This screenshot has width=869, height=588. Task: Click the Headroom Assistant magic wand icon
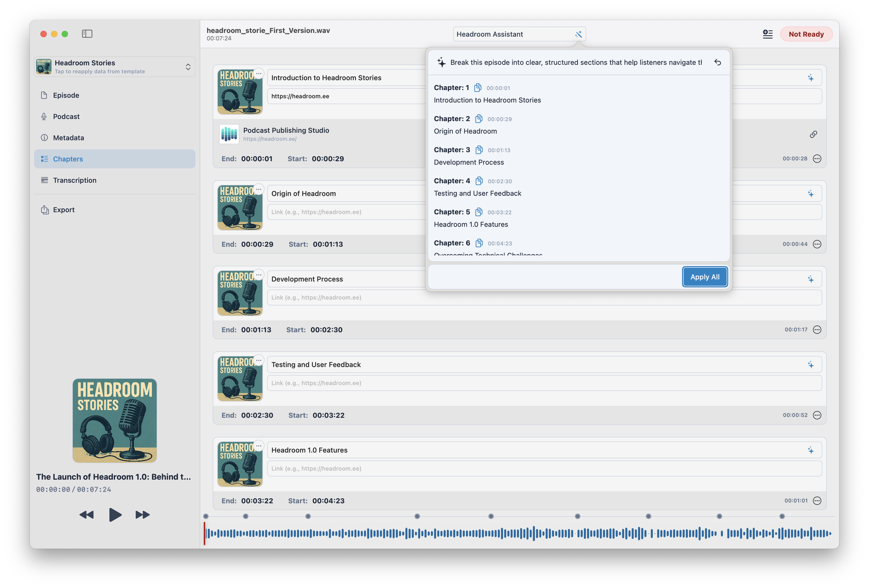click(578, 34)
